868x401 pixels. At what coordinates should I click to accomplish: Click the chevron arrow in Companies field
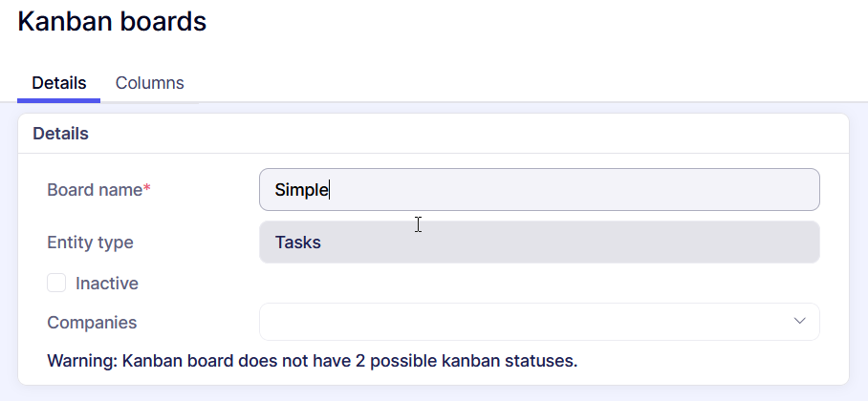click(800, 321)
